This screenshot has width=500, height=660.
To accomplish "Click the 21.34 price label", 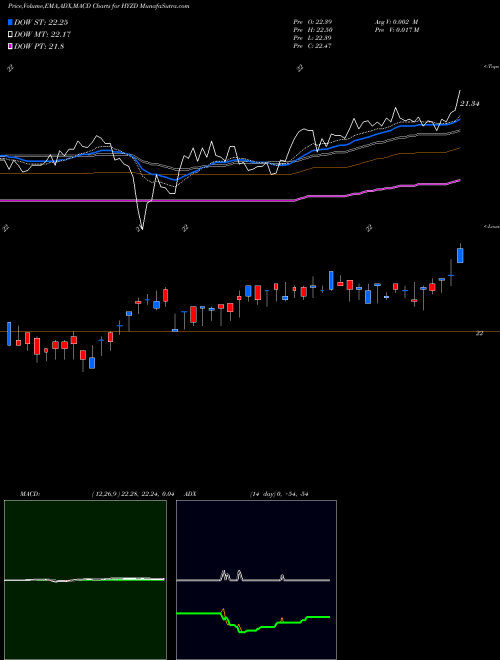I will pos(469,104).
